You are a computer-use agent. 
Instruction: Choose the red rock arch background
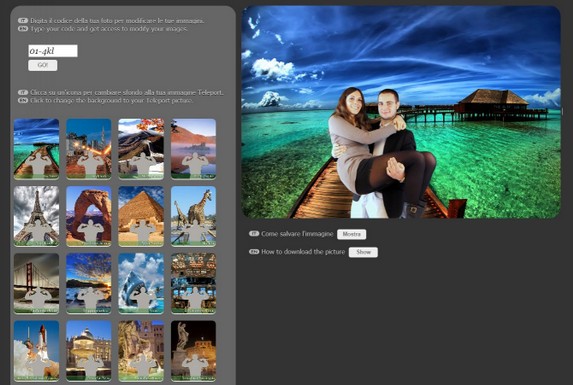89,216
